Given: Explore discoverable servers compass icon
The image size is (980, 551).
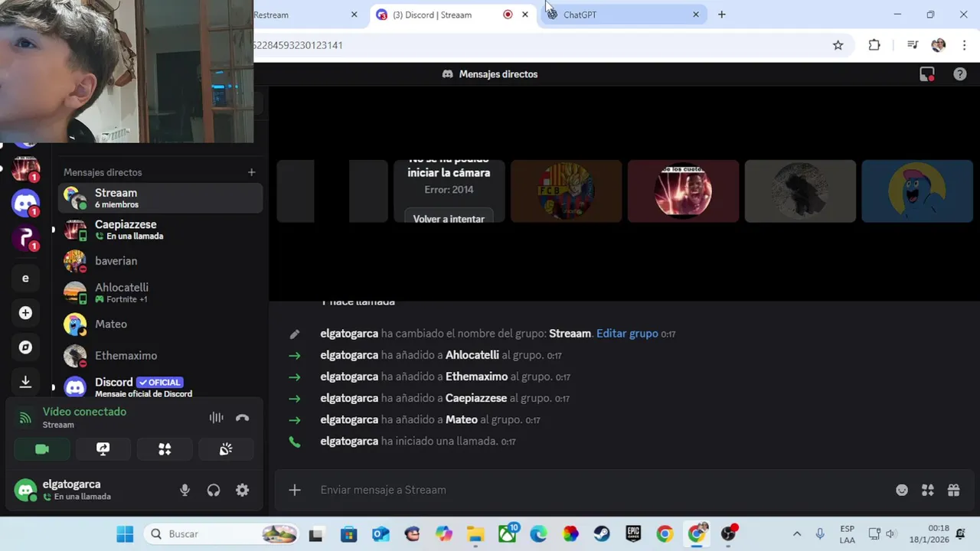Looking at the screenshot, I should pyautogui.click(x=25, y=347).
